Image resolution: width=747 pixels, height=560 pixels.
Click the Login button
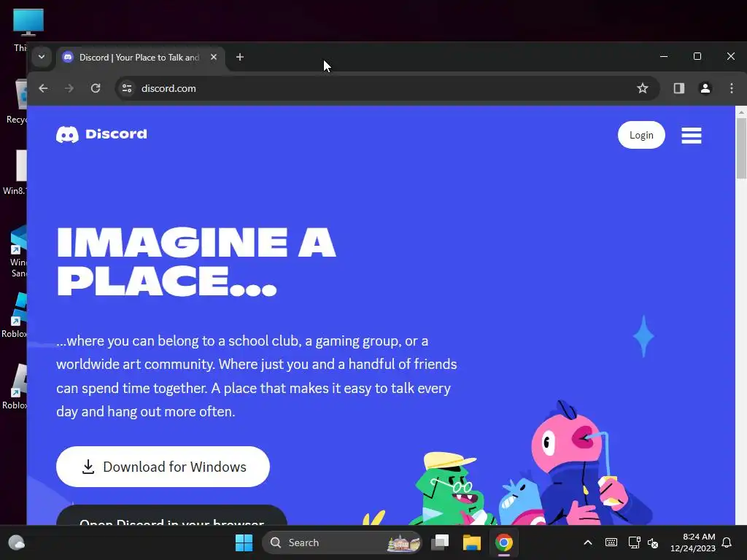point(641,135)
